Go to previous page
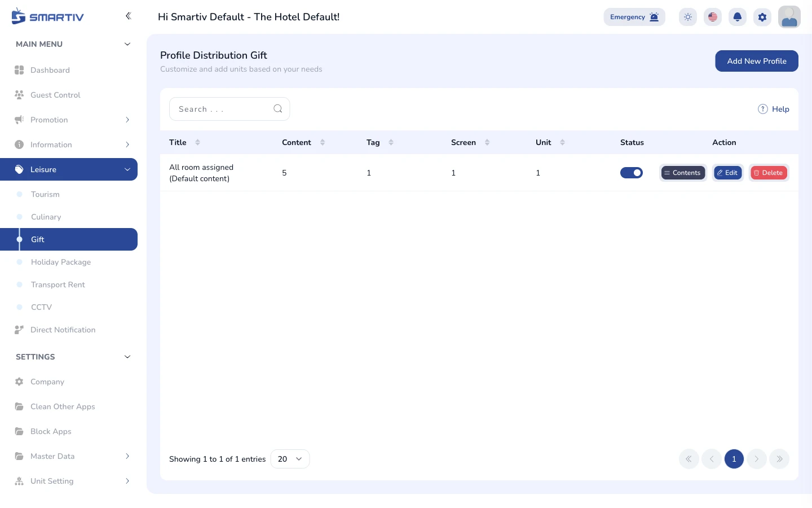Viewport: 812px width, 508px height. (x=712, y=459)
